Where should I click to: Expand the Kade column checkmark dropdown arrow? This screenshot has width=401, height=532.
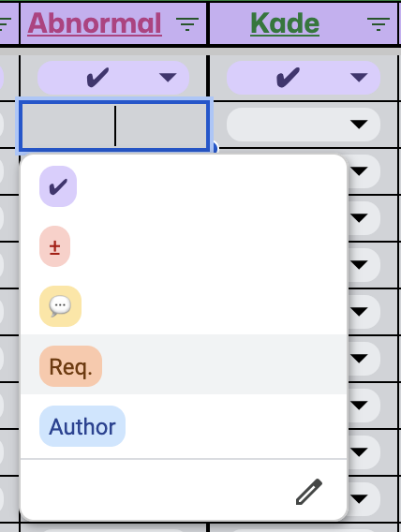[359, 78]
